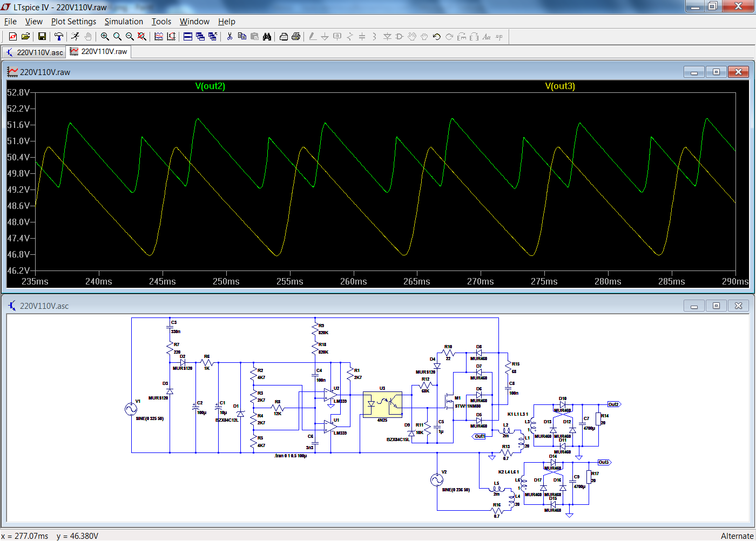Click the y = 46.380V status bar readout

[77, 536]
